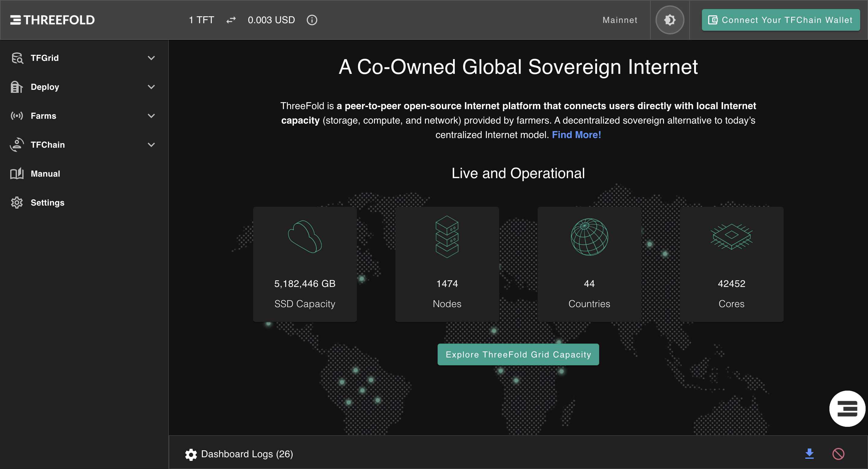Open the Manual from sidebar

[45, 174]
